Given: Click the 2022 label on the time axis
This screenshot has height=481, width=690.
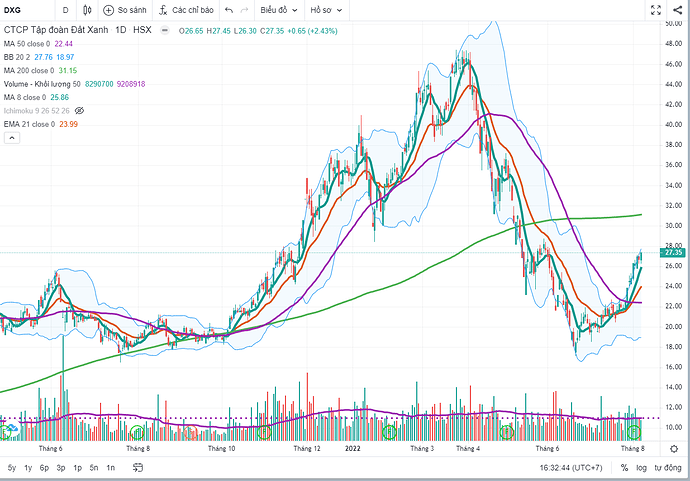Looking at the screenshot, I should (352, 448).
